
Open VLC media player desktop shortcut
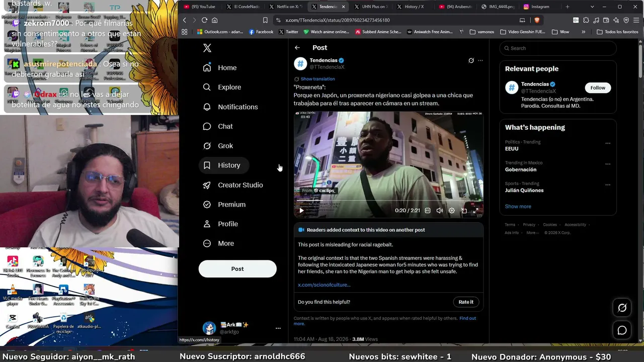(x=13, y=295)
